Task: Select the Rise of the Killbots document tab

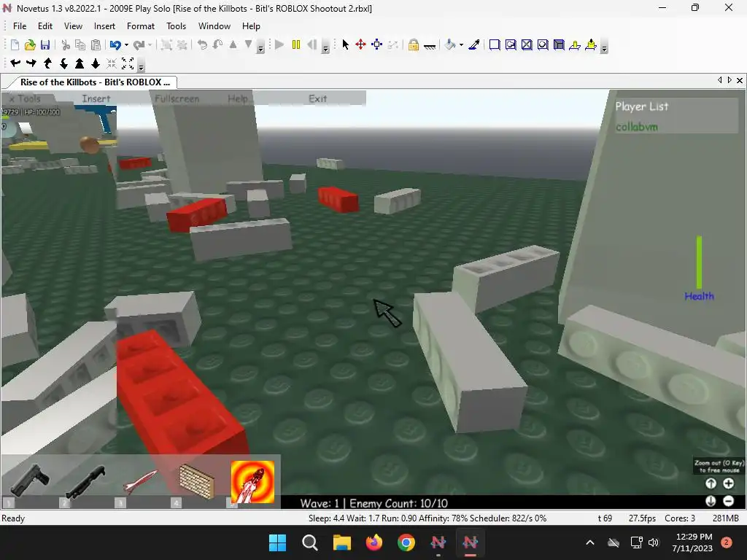Action: coord(94,82)
